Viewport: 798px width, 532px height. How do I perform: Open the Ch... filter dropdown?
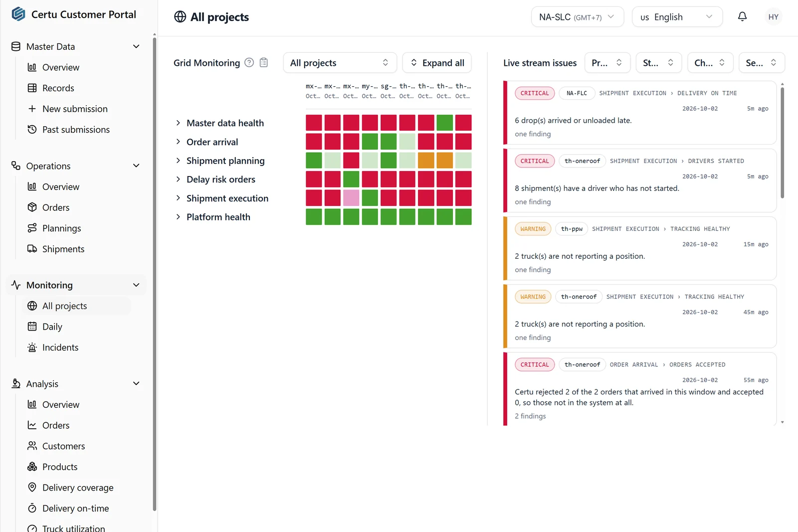710,63
